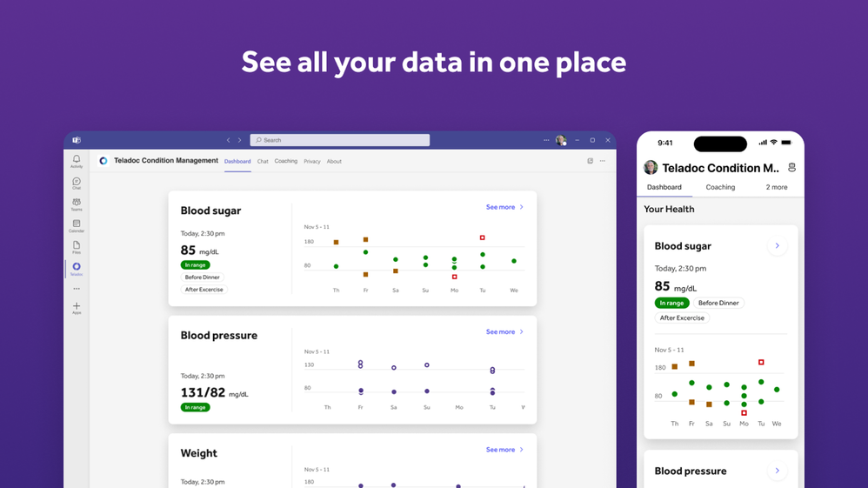Screen dimensions: 868x488
Task: Click the Teams logo in title bar
Action: 77,140
